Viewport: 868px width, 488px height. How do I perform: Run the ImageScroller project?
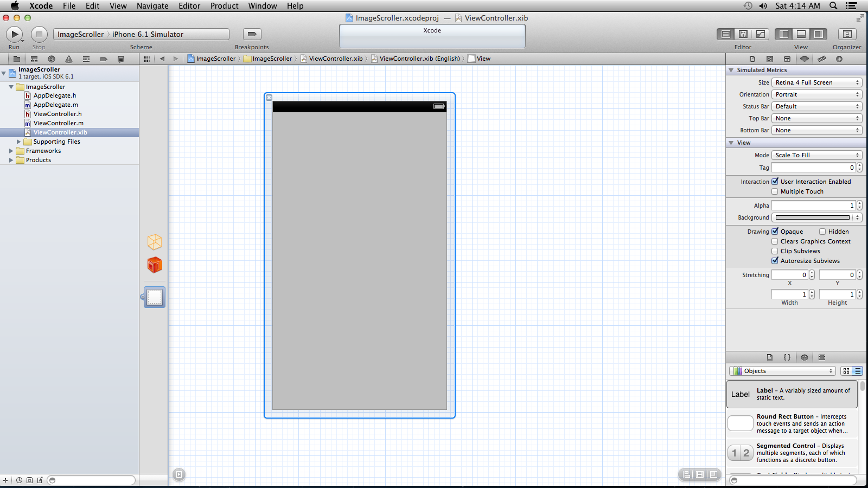pyautogui.click(x=14, y=34)
